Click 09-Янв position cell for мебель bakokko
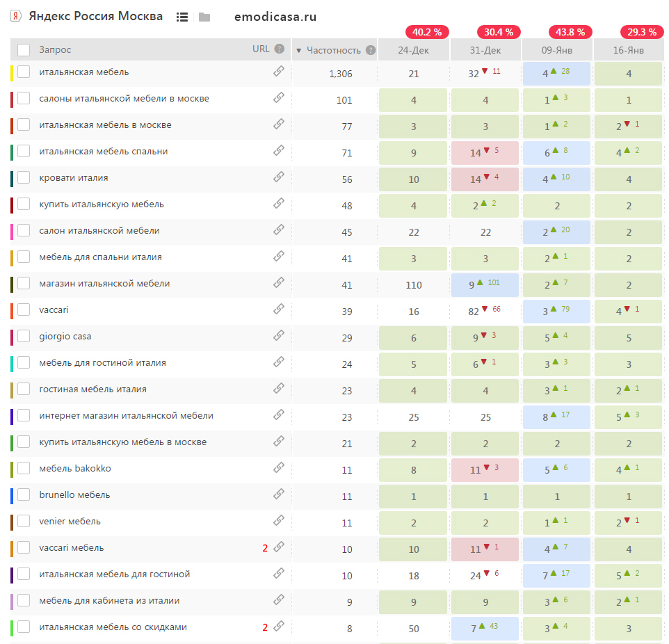This screenshot has width=669, height=644. [556, 469]
